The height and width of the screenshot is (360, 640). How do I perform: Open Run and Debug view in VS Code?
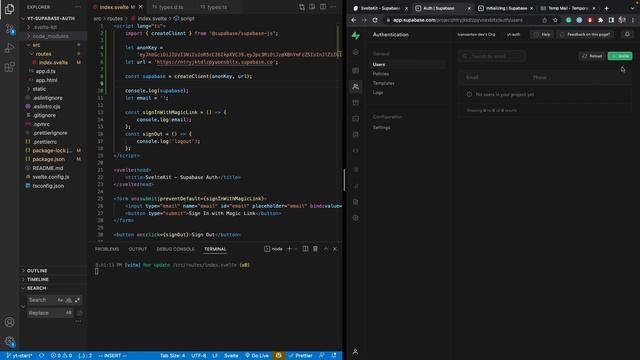click(x=9, y=48)
